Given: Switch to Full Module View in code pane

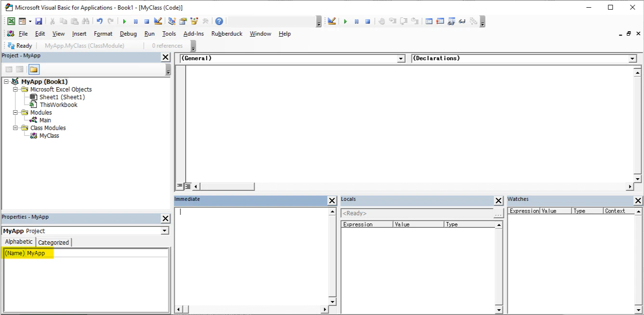Looking at the screenshot, I should click(x=188, y=186).
